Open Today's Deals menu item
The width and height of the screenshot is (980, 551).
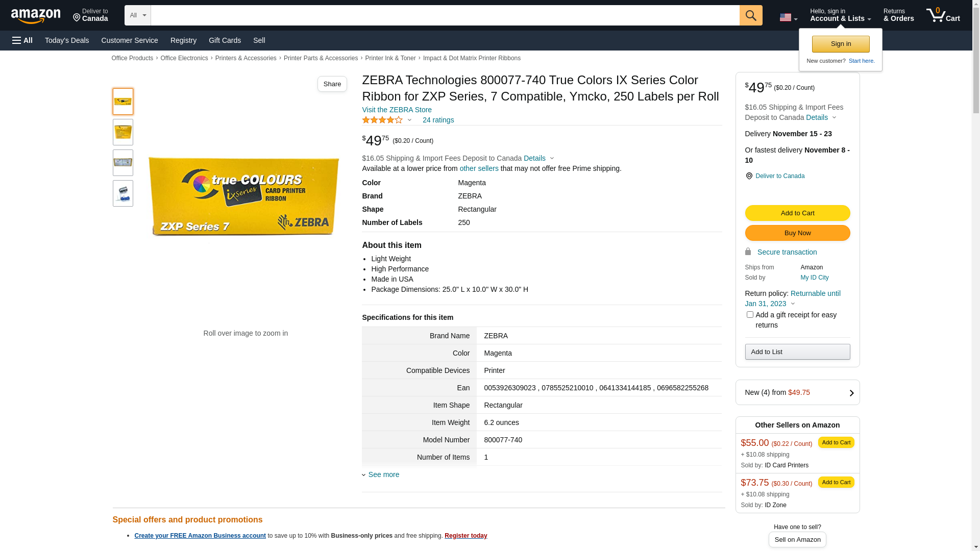(67, 40)
